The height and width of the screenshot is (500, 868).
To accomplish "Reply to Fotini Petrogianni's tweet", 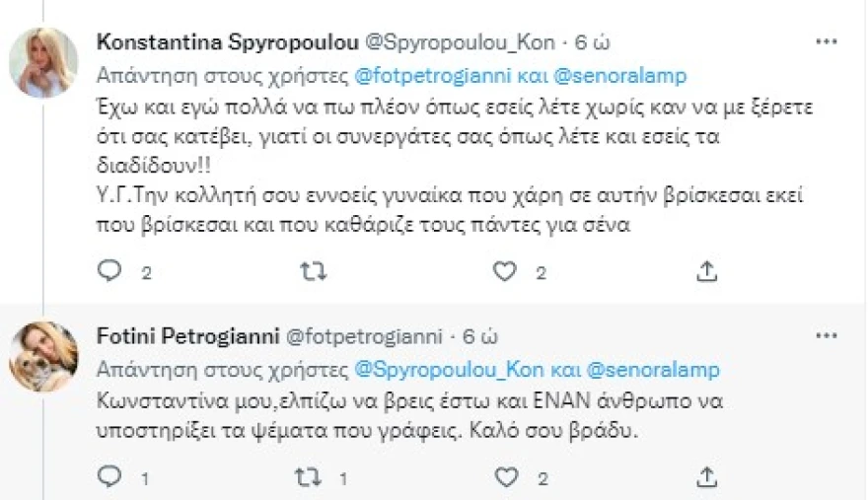I will (x=109, y=477).
